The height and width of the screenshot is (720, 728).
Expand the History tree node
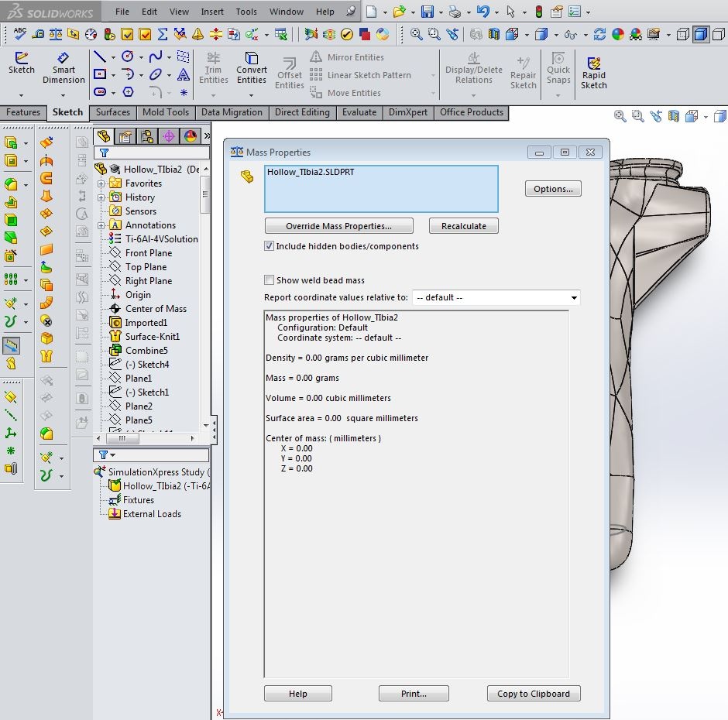pyautogui.click(x=101, y=197)
